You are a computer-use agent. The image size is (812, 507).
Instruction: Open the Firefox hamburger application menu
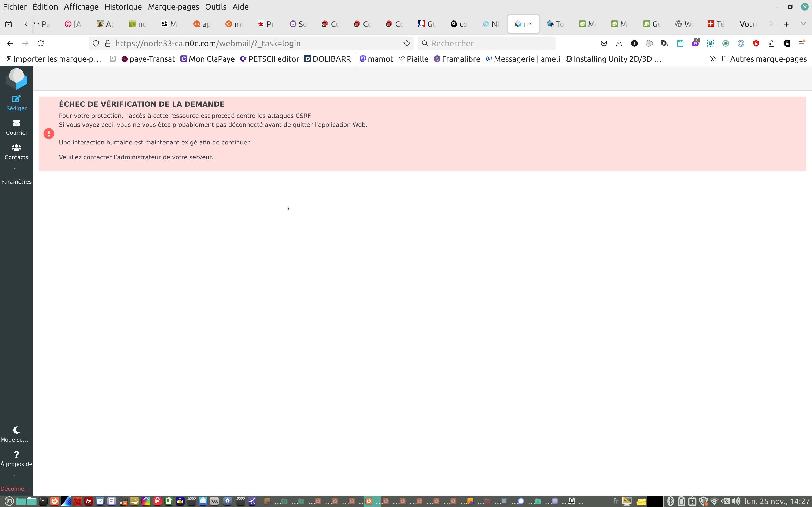tap(802, 43)
